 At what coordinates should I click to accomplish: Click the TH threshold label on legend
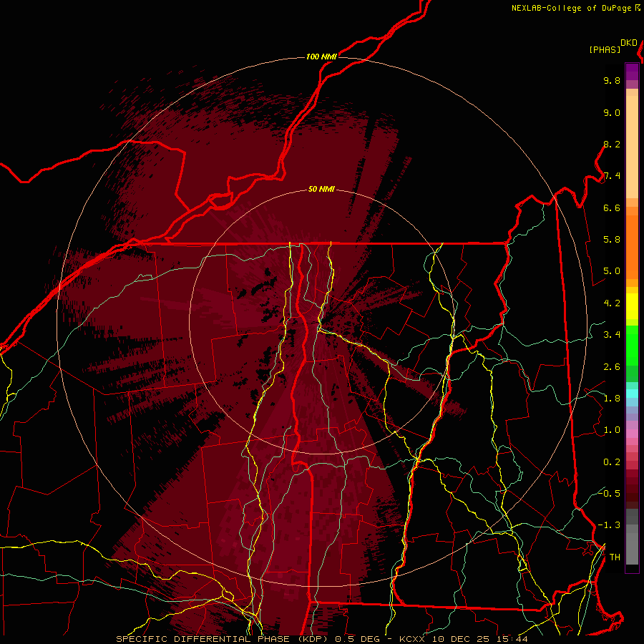pos(615,557)
